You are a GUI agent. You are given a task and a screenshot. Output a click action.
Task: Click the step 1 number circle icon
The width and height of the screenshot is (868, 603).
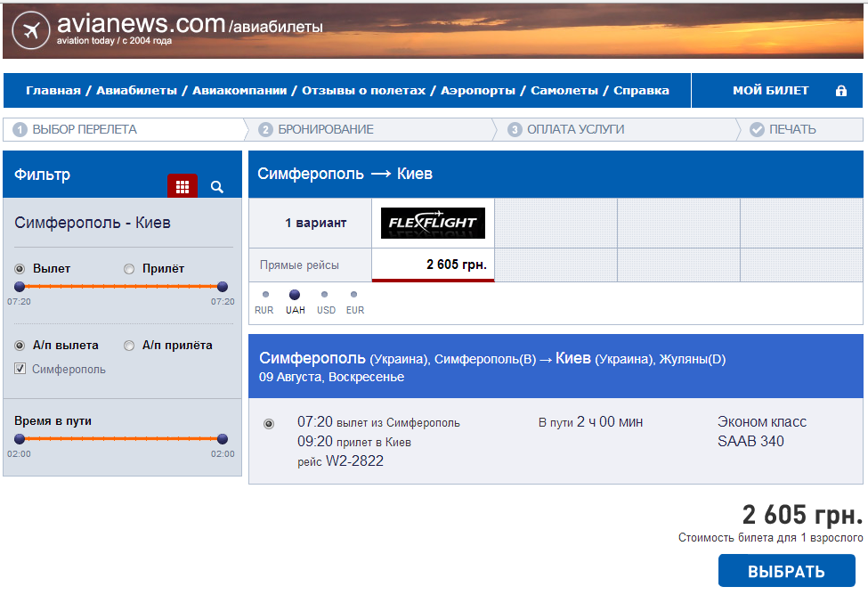[20, 130]
